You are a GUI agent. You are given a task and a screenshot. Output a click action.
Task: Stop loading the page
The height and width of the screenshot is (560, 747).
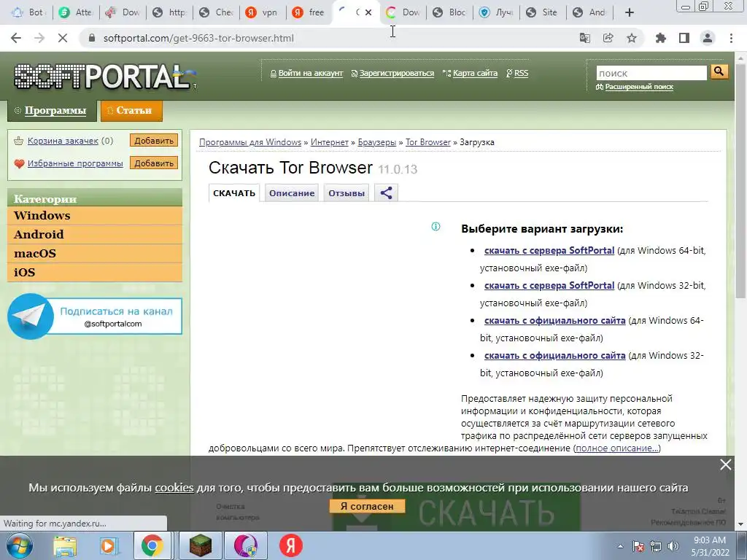(x=63, y=38)
